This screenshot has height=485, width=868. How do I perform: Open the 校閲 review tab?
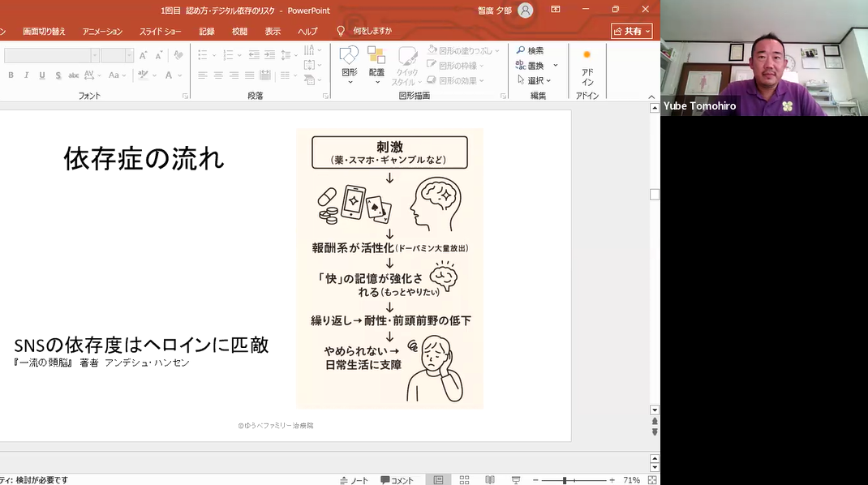coord(239,31)
